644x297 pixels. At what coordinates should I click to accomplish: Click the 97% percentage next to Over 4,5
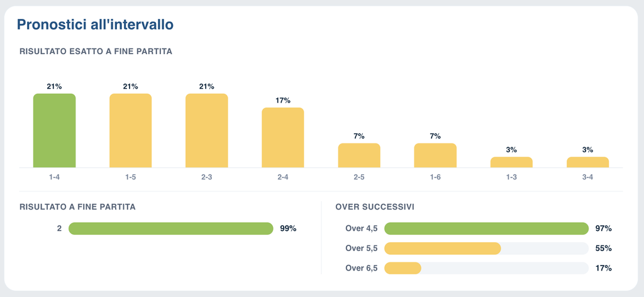[603, 229]
